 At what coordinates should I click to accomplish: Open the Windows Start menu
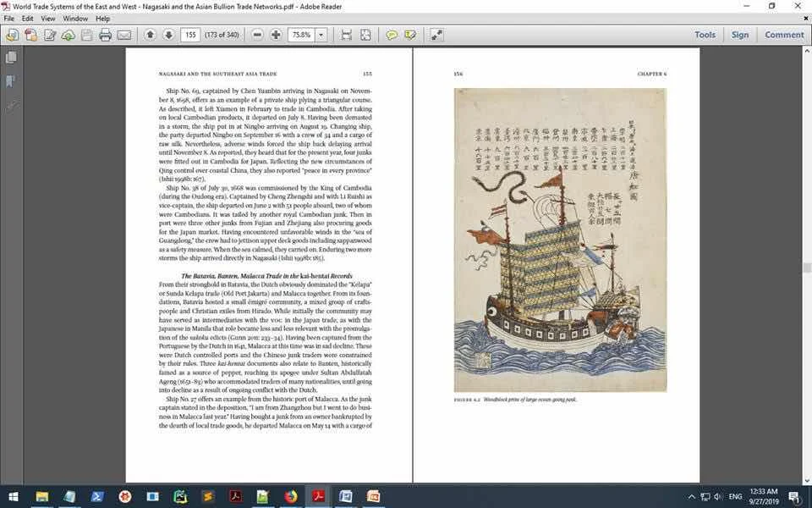tap(14, 497)
